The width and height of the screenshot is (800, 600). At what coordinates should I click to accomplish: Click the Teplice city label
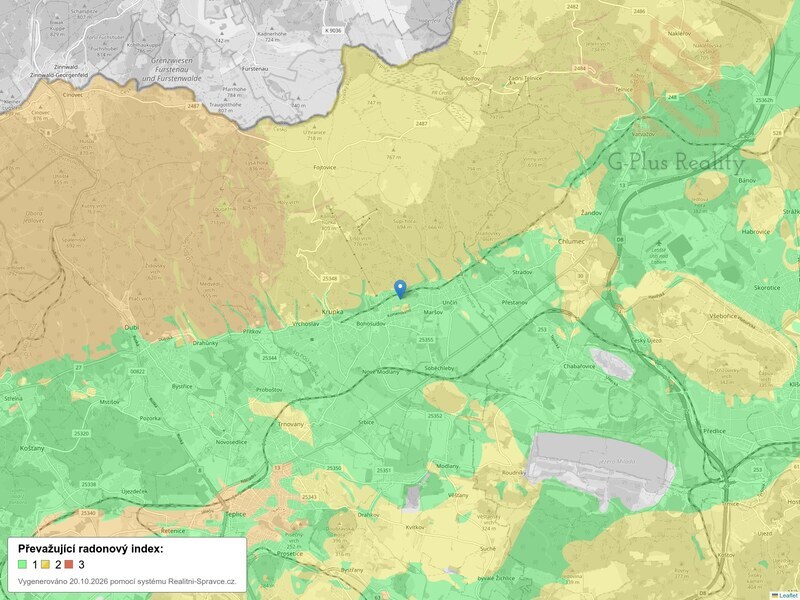click(235, 514)
